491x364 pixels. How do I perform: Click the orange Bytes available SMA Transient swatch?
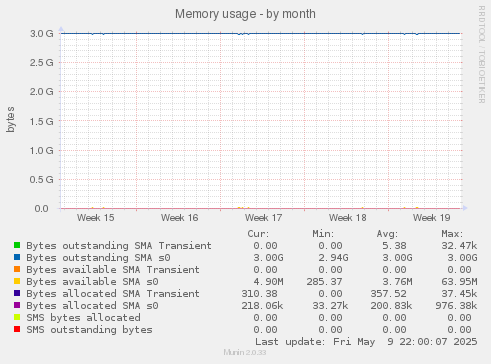click(17, 269)
